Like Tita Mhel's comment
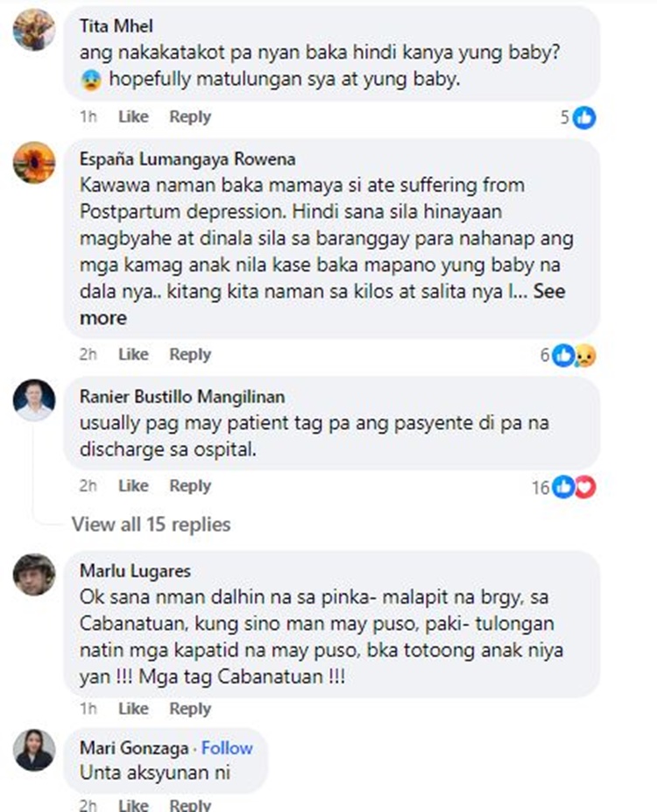Viewport: 657px width, 812px height. click(x=133, y=117)
